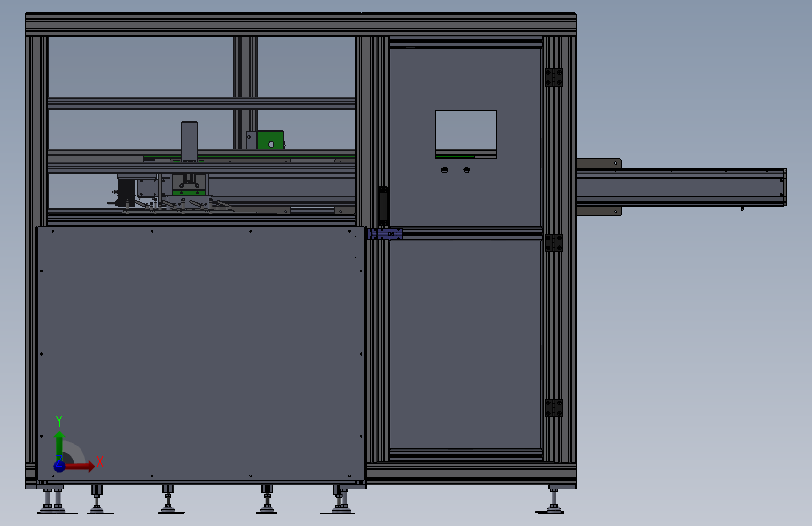
Task: Select the purple door latch part
Action: 385,234
